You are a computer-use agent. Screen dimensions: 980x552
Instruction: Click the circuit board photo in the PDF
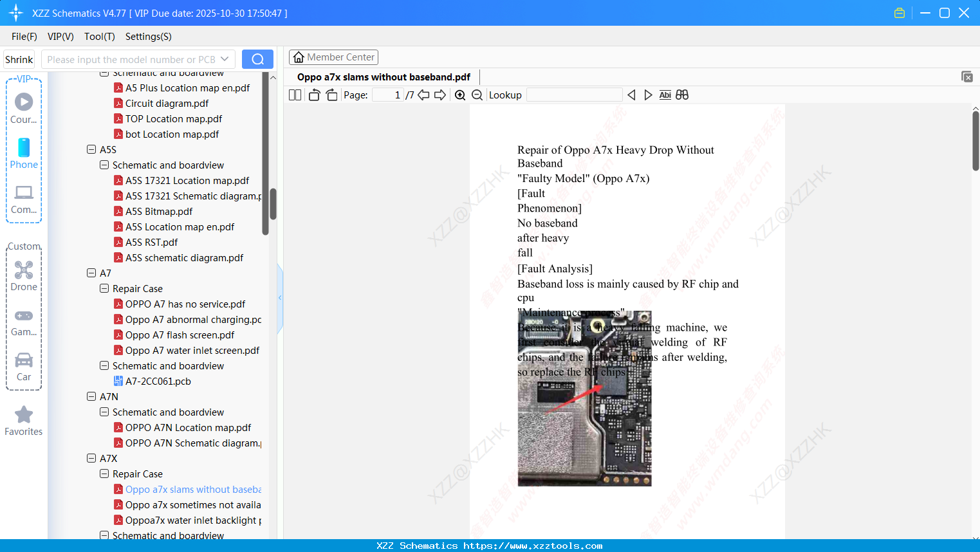(x=584, y=399)
